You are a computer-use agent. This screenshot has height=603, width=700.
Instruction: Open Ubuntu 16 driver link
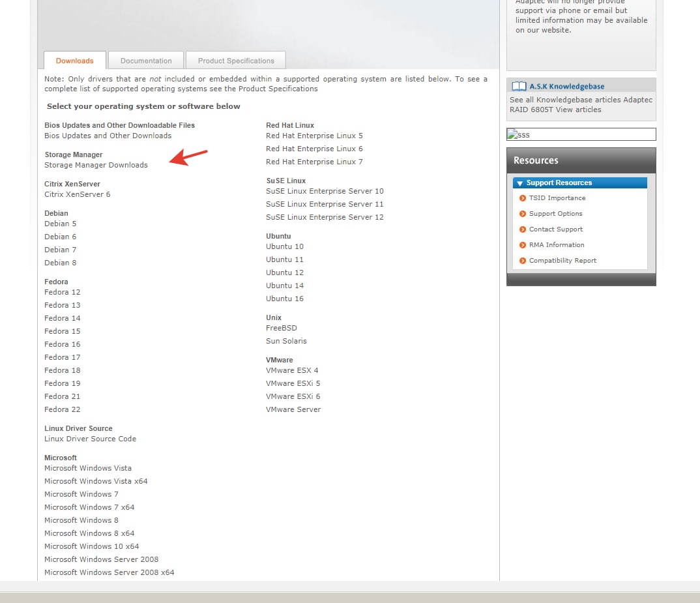pos(284,299)
